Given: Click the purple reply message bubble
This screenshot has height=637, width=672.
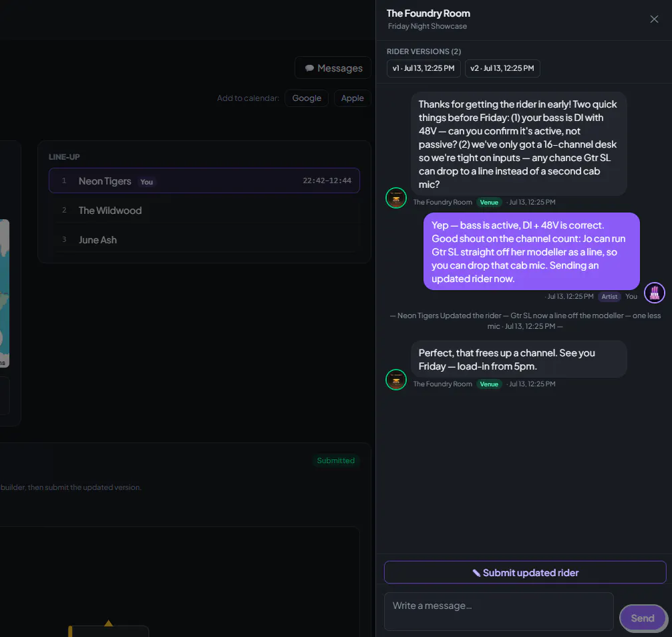Looking at the screenshot, I should [532, 251].
